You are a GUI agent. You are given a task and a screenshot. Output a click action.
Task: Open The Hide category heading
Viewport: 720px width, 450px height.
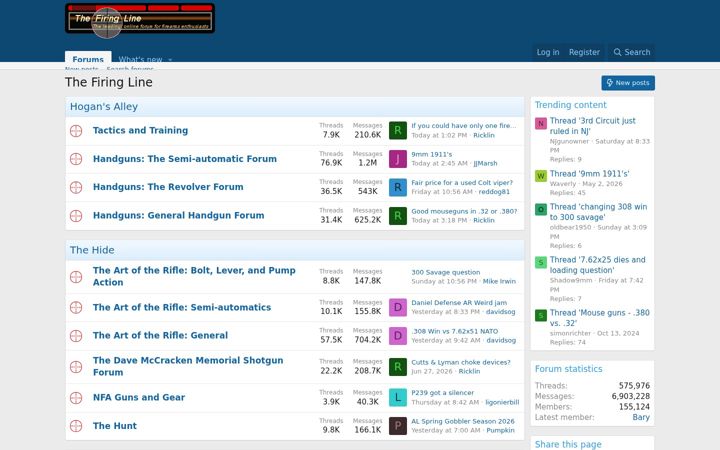click(x=92, y=250)
